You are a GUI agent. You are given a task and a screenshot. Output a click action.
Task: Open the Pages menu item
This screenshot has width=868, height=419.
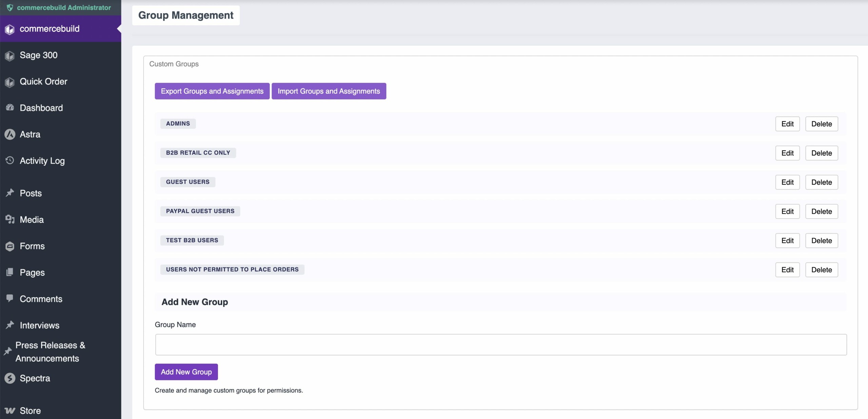pyautogui.click(x=32, y=272)
